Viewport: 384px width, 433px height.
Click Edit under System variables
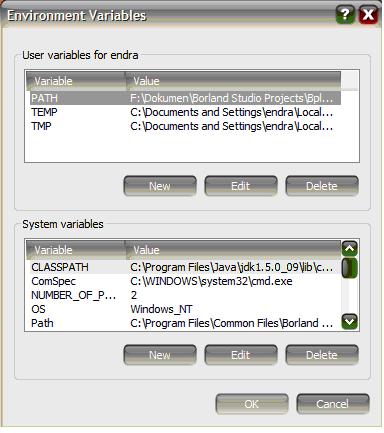pos(241,355)
